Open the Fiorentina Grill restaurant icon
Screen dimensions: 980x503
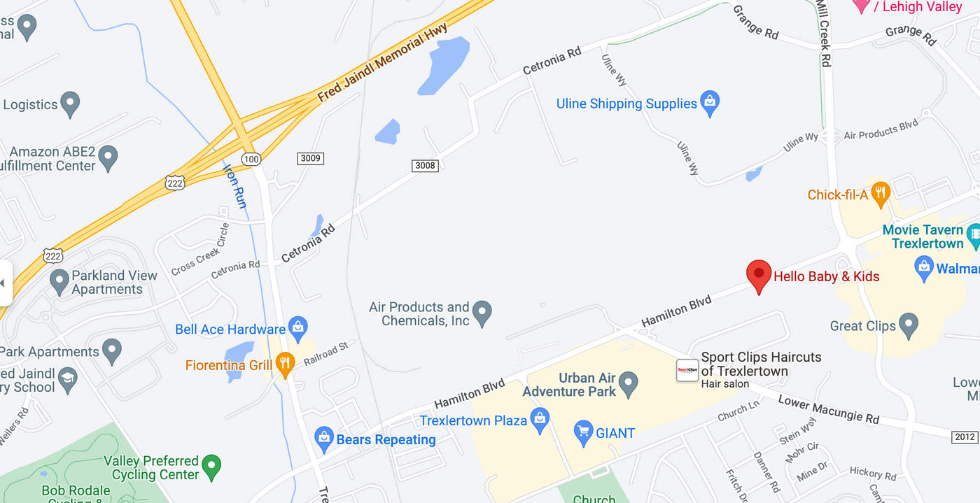point(284,364)
